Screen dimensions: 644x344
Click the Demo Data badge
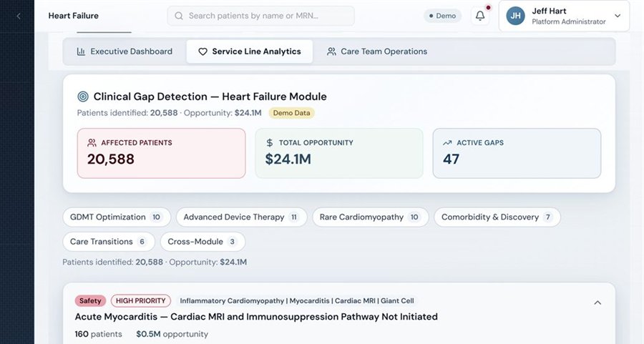[292, 113]
